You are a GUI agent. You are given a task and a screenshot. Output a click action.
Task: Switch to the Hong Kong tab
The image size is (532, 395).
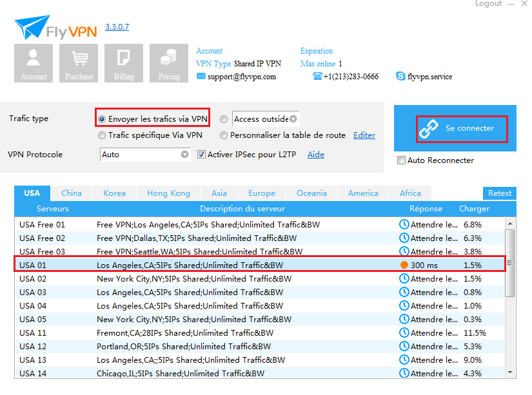point(168,193)
